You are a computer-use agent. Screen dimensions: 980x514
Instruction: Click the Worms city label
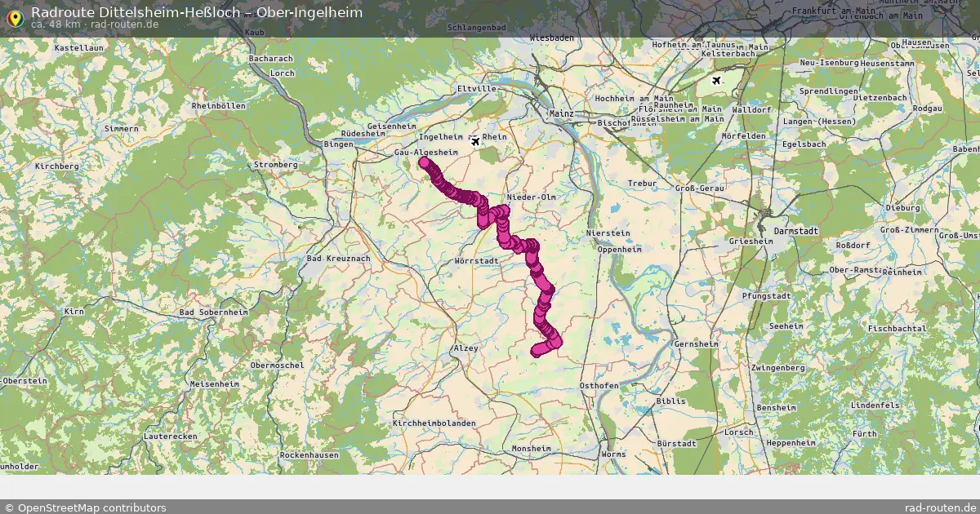click(612, 454)
